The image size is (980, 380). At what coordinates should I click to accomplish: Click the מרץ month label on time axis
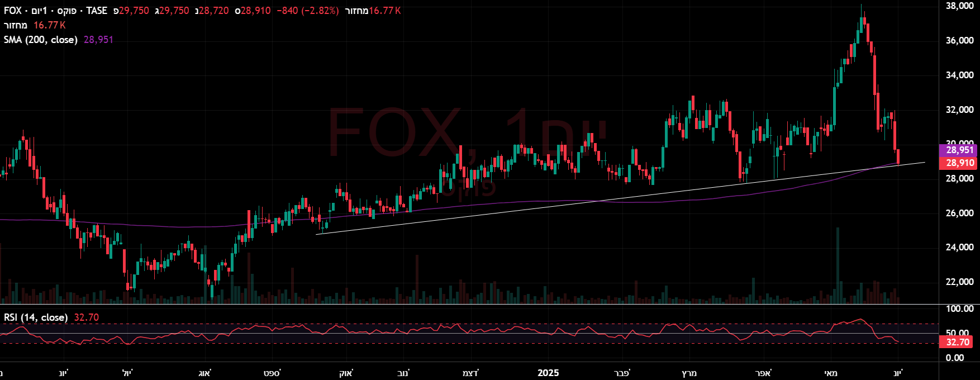[x=689, y=373]
